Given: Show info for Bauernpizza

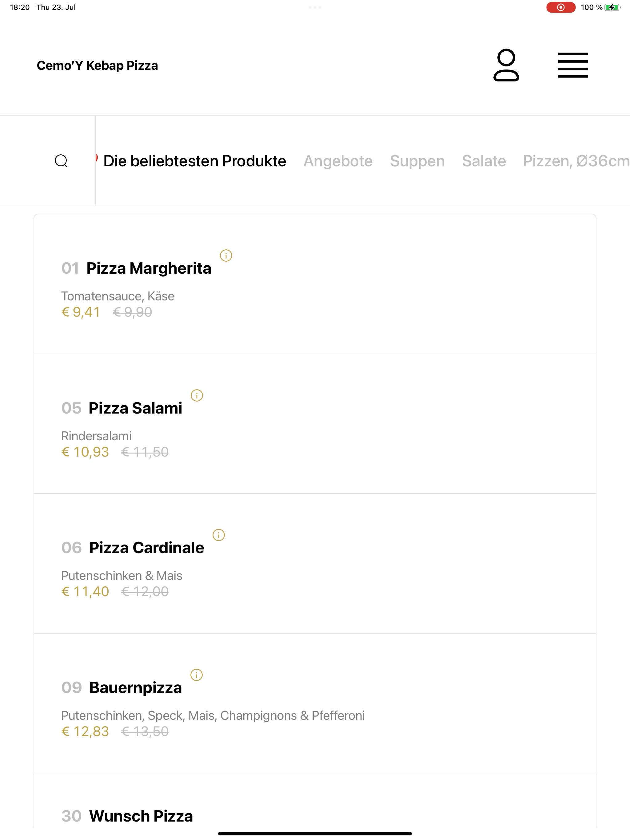Looking at the screenshot, I should click(197, 675).
